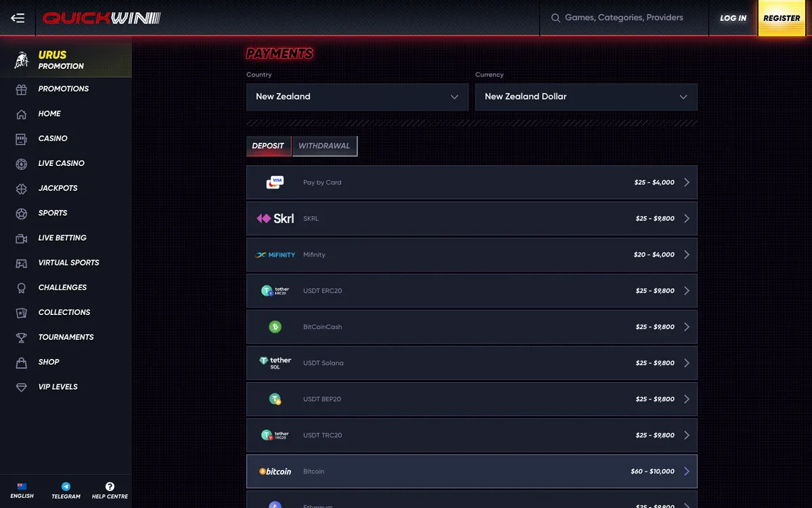The height and width of the screenshot is (508, 812).
Task: Expand Mifinity row chevron
Action: [x=687, y=255]
